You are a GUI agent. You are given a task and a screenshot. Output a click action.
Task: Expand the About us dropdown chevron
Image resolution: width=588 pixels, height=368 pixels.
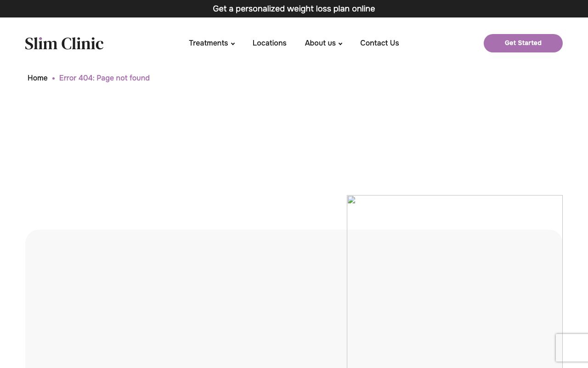[x=340, y=44]
